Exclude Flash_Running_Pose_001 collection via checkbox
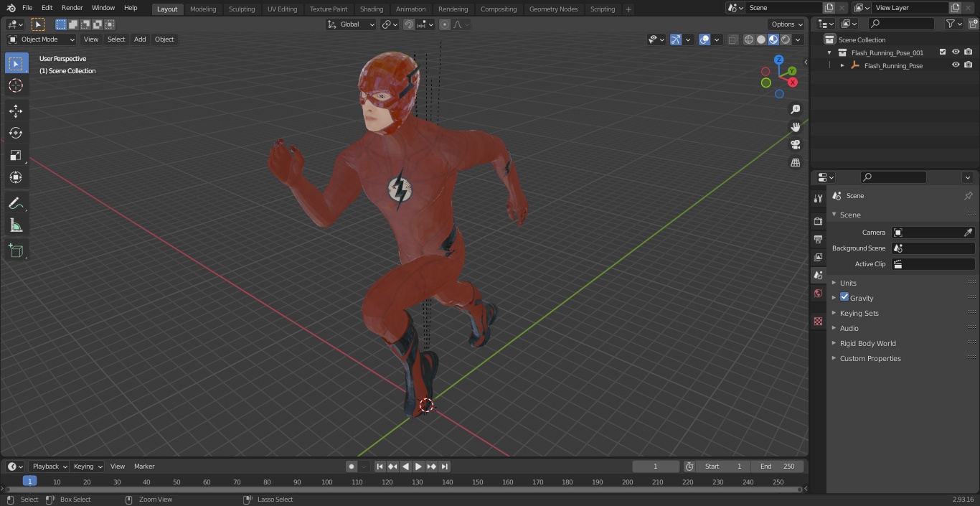The width and height of the screenshot is (980, 506). click(943, 52)
